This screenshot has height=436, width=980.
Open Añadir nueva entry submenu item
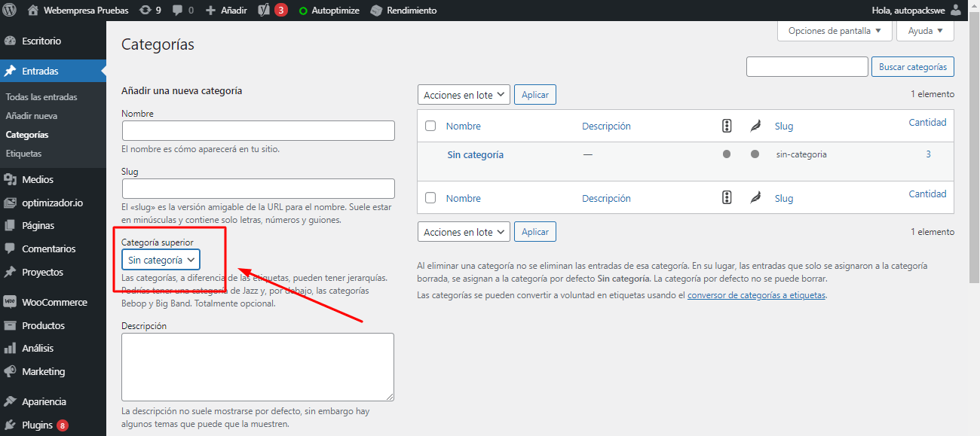(32, 116)
